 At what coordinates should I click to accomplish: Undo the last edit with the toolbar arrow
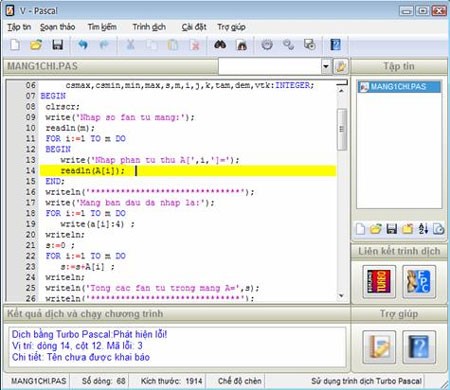click(83, 45)
